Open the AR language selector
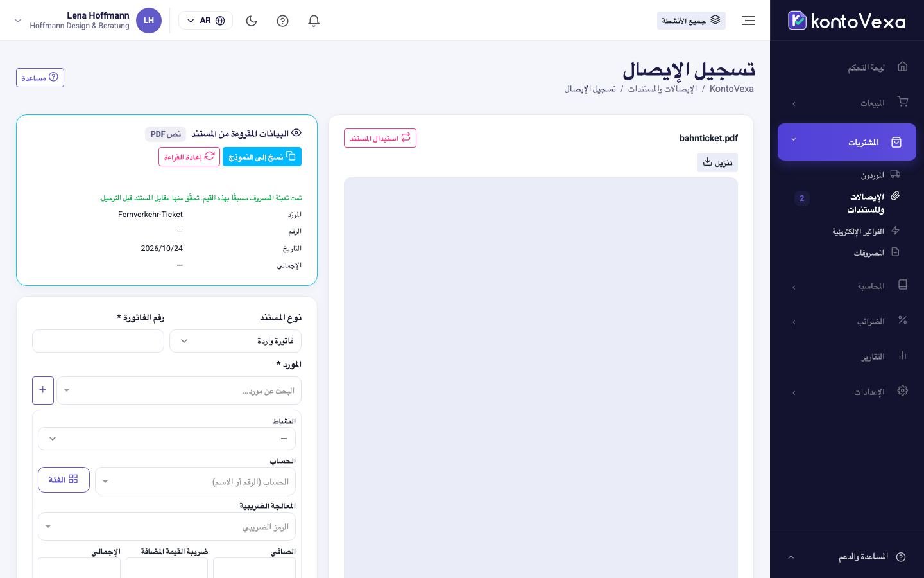The image size is (924, 578). pyautogui.click(x=205, y=21)
